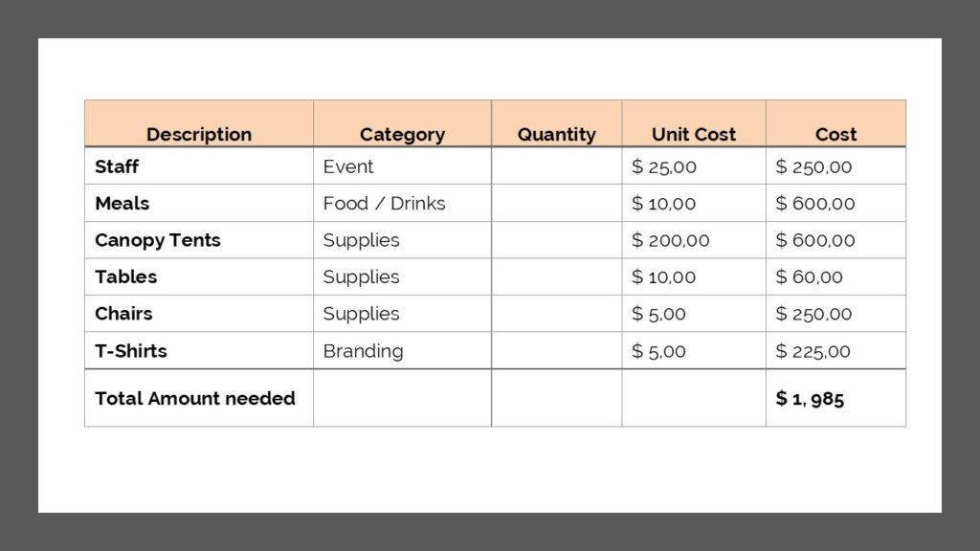Click the empty Quantity cell for Meals

point(556,203)
